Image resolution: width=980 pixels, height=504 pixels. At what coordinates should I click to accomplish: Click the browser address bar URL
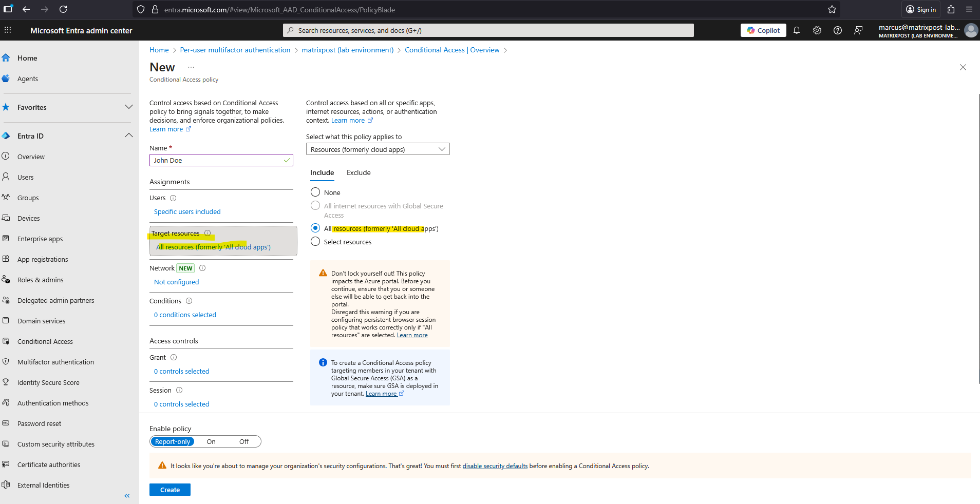[x=279, y=10]
